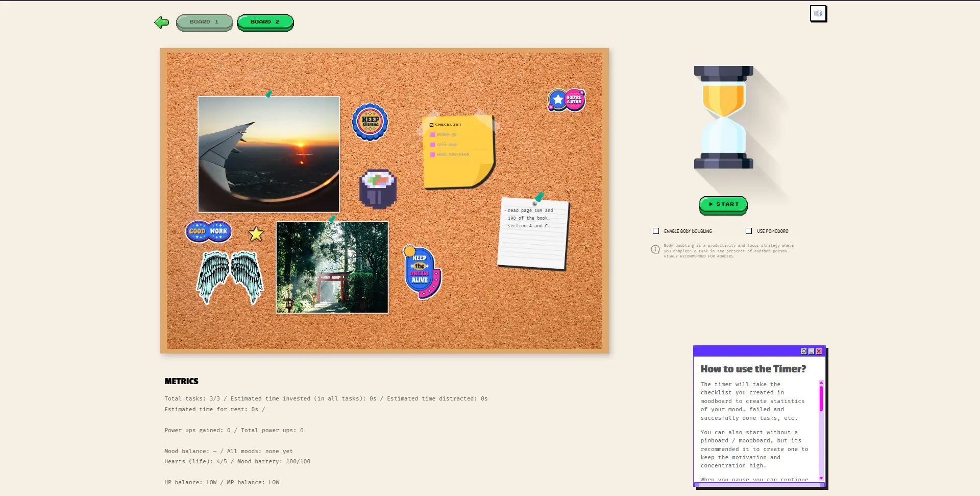Click the help window scroll-up arrow
The width and height of the screenshot is (980, 496).
click(821, 382)
